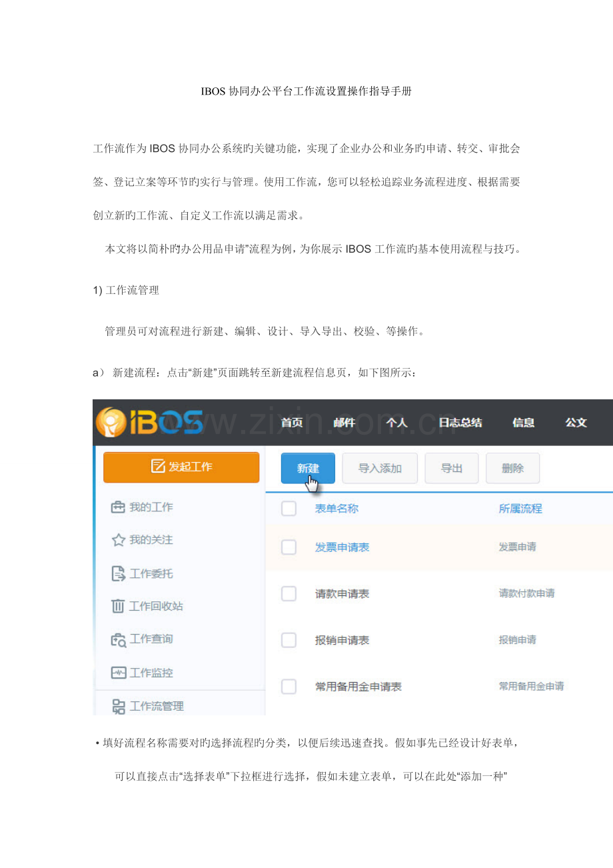Viewport: 613px width, 868px height.
Task: Check the 请款申请表 row checkbox
Action: pyautogui.click(x=289, y=593)
